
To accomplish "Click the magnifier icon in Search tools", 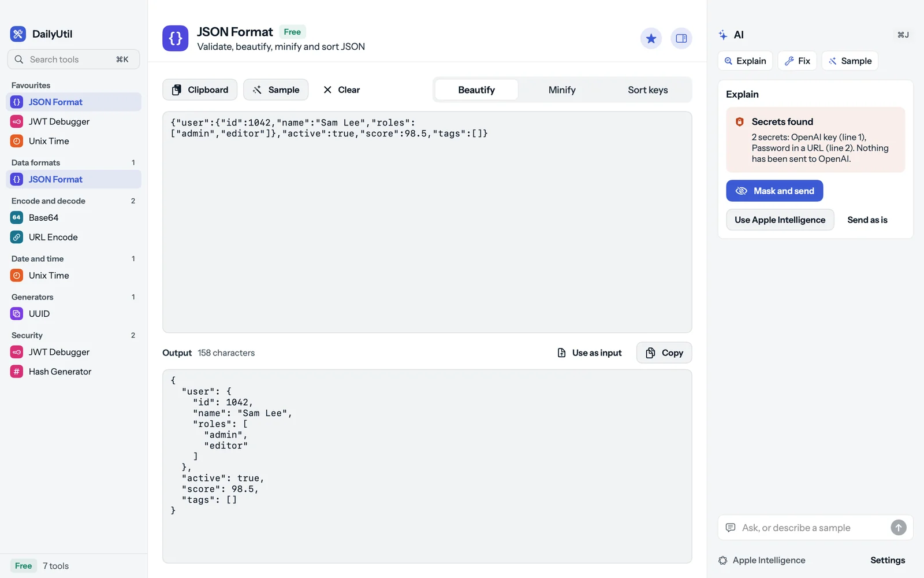I will (x=19, y=60).
